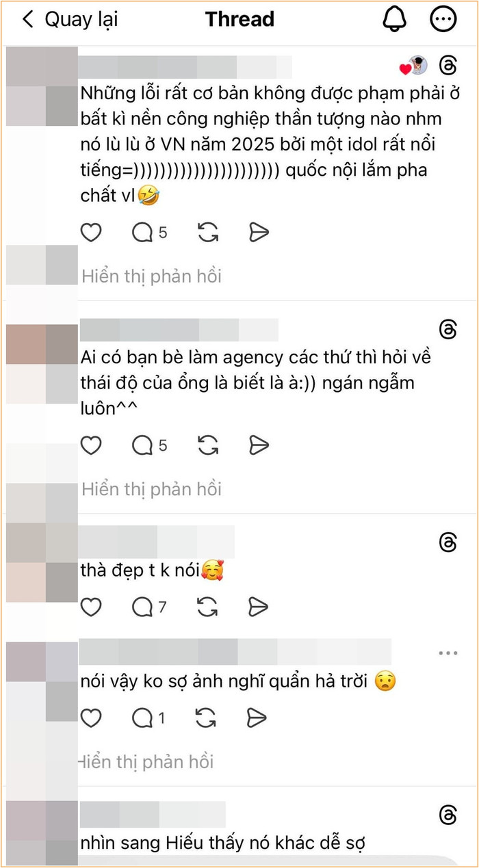Share the first comment via send icon
The width and height of the screenshot is (479, 868).
pos(258,233)
